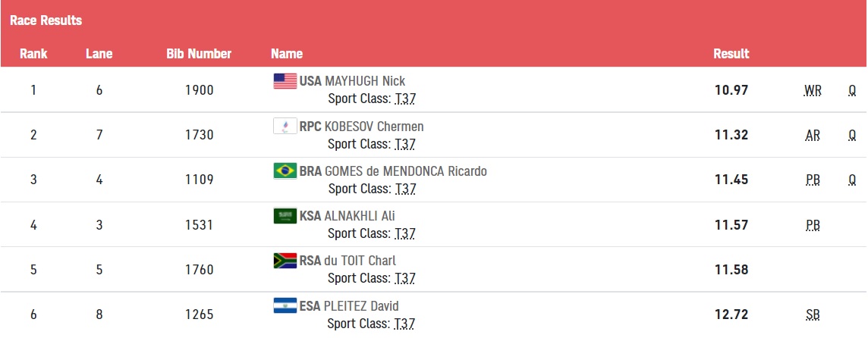The width and height of the screenshot is (868, 338).
Task: Click du TOIT Charl's name
Action: pos(360,261)
